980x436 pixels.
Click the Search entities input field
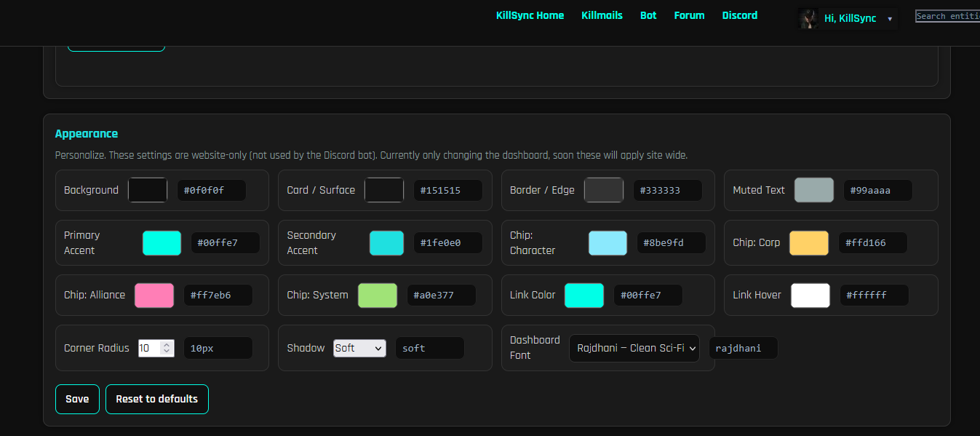point(947,16)
